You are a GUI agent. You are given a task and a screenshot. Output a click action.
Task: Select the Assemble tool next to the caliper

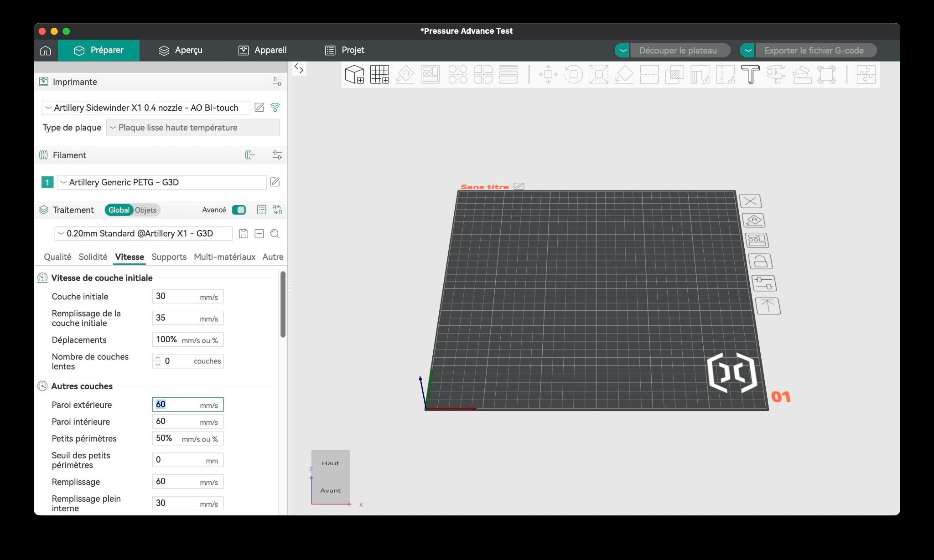[x=801, y=74]
